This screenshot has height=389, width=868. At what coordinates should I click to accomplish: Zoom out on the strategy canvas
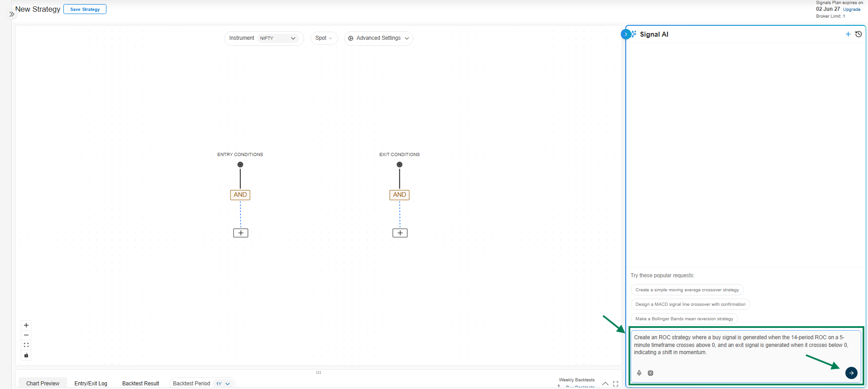[x=26, y=335]
